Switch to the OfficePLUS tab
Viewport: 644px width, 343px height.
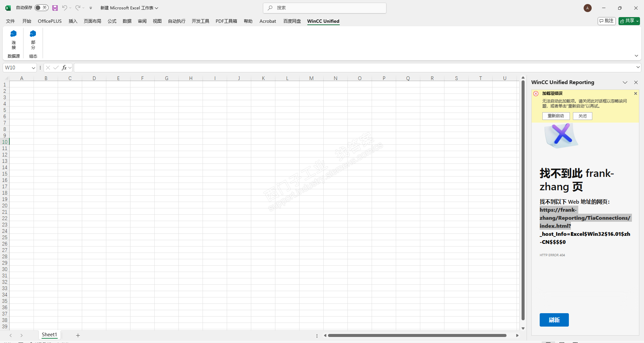point(50,21)
